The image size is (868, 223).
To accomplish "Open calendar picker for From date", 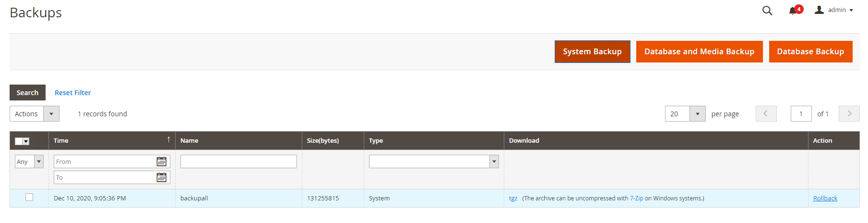I will 162,161.
